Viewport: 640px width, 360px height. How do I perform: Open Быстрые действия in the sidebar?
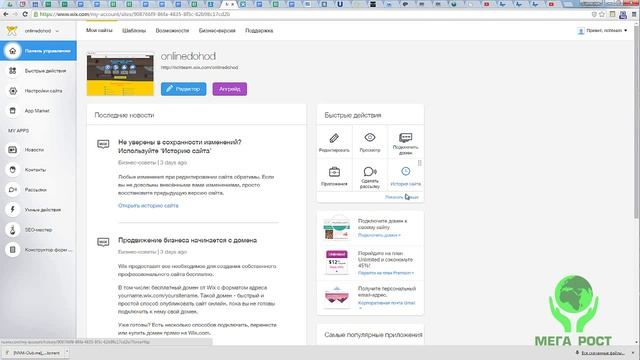[x=38, y=71]
